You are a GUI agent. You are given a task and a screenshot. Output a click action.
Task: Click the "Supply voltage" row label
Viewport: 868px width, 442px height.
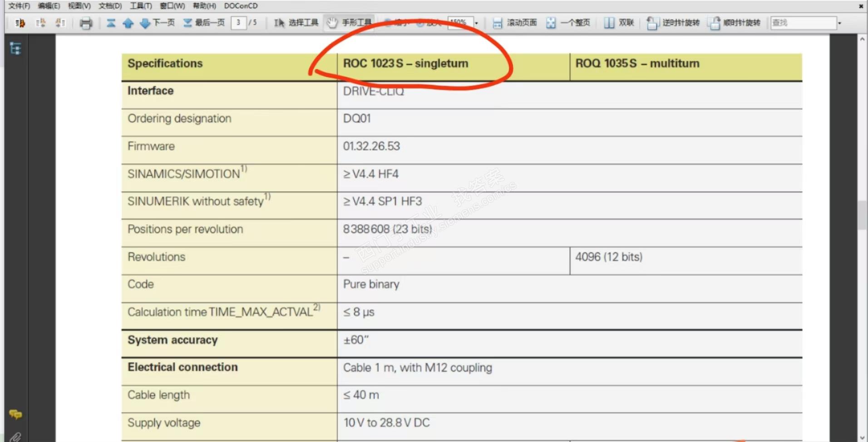tap(164, 423)
